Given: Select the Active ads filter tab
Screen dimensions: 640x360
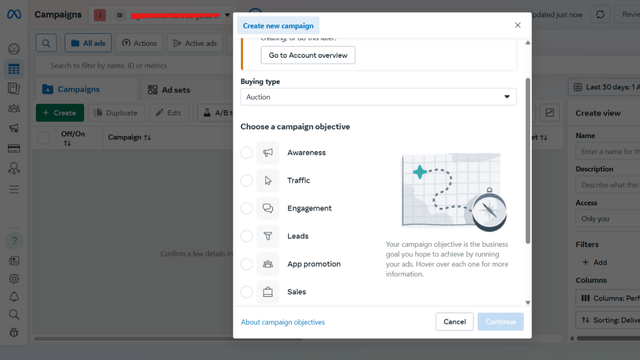Looking at the screenshot, I should point(195,43).
